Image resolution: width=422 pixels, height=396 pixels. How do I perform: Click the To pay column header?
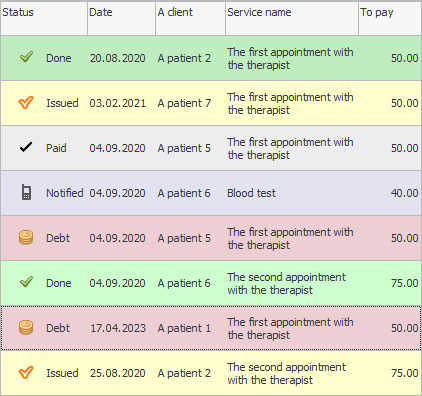pos(390,18)
